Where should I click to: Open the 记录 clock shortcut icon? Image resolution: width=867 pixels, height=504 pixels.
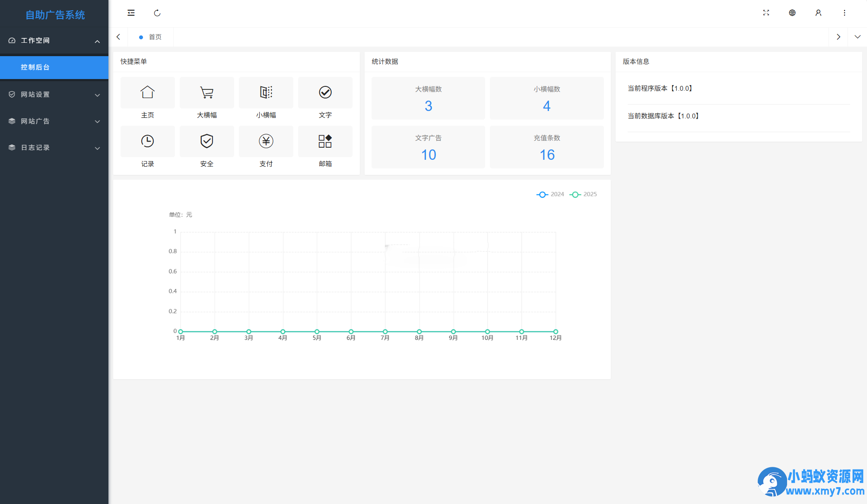[147, 141]
